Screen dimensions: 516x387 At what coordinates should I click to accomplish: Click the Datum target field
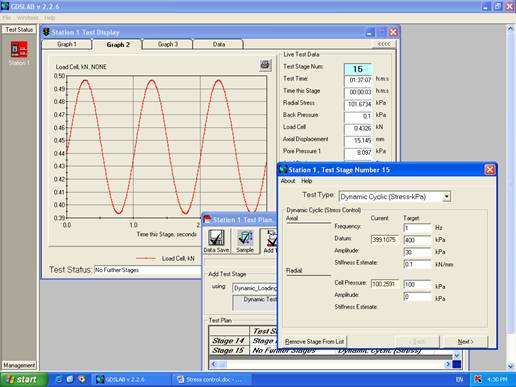[417, 240]
